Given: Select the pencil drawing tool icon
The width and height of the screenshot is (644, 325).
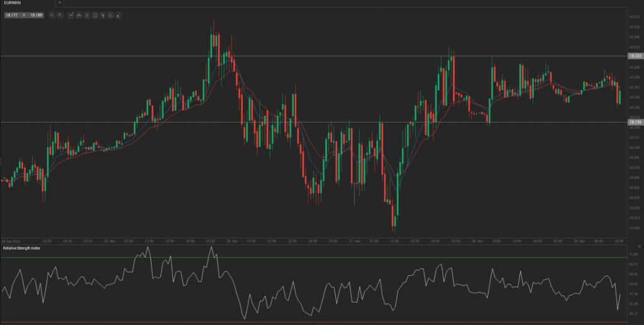Looking at the screenshot, I should tap(118, 14).
